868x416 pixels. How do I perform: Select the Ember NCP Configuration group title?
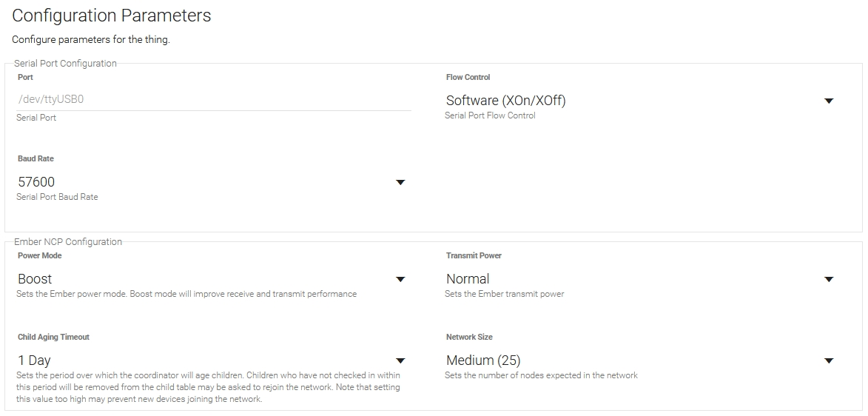[x=68, y=242]
